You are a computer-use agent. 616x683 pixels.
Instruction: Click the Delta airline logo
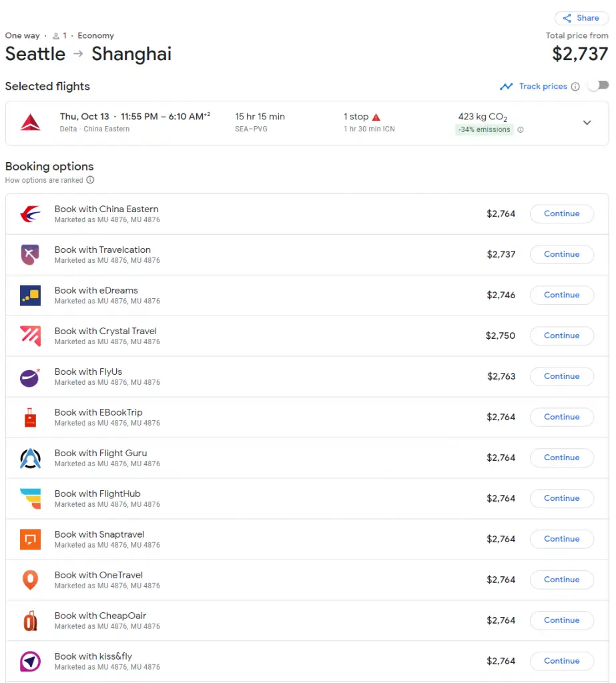coord(30,122)
